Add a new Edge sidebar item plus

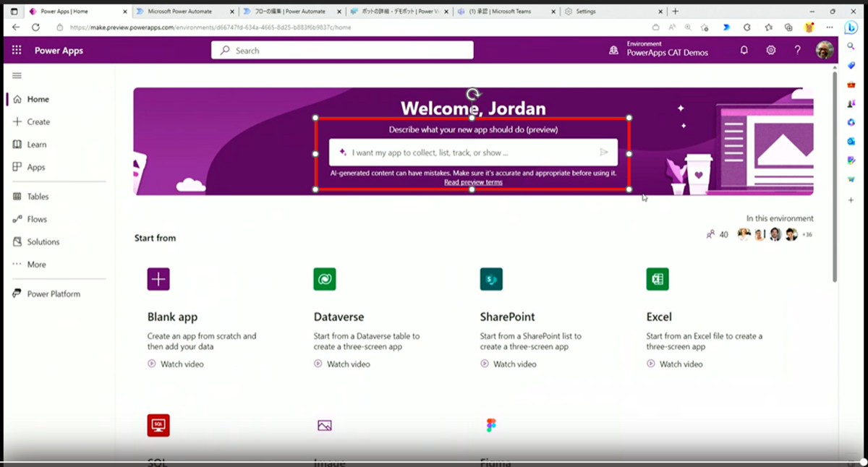coord(851,200)
